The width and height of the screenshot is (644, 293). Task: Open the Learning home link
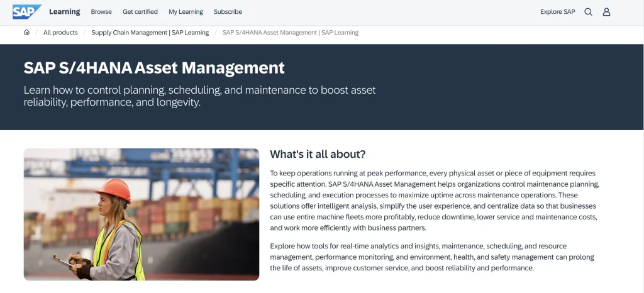(x=65, y=11)
